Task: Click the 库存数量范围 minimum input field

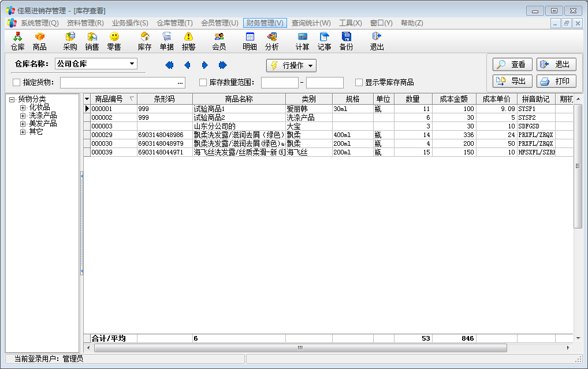Action: pyautogui.click(x=280, y=83)
